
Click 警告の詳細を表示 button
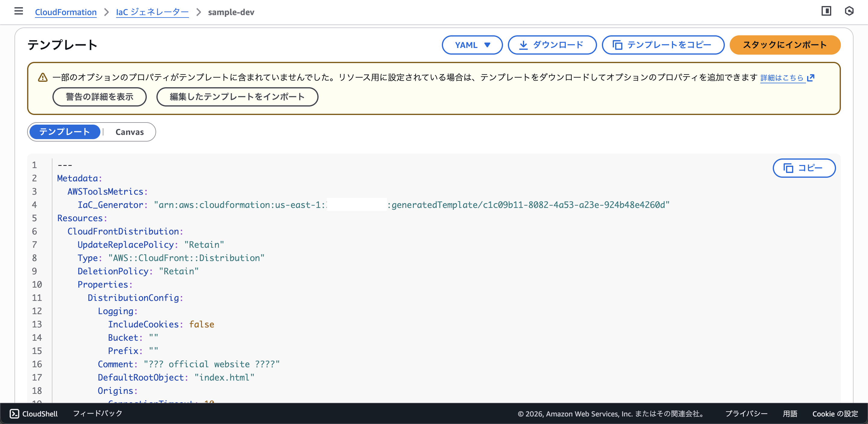(x=99, y=97)
